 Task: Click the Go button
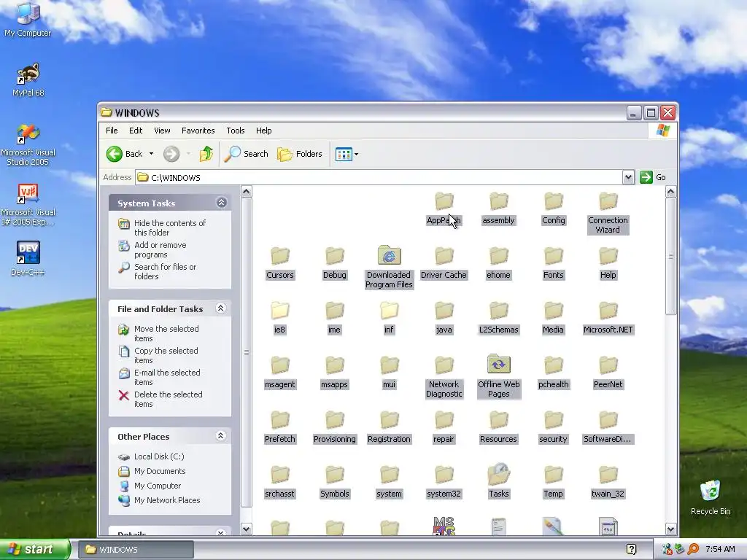[x=653, y=177]
